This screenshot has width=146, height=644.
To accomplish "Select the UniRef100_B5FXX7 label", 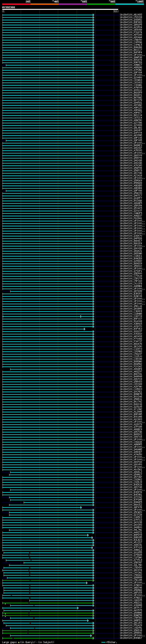I will (131, 319).
